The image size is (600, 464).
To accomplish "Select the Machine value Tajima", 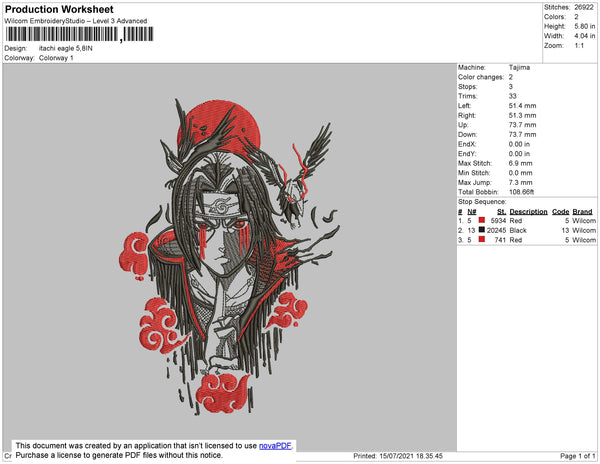I will coord(519,67).
